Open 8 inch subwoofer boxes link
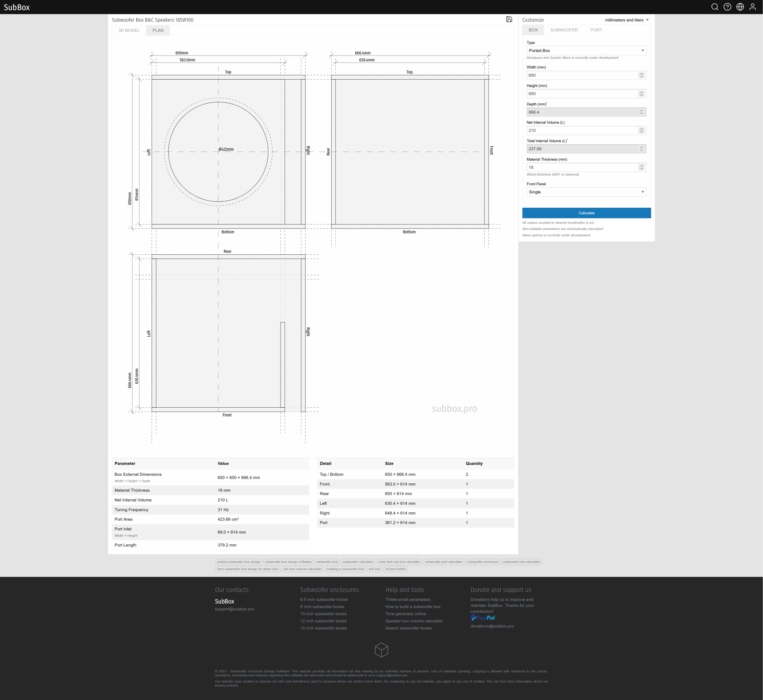 [322, 607]
